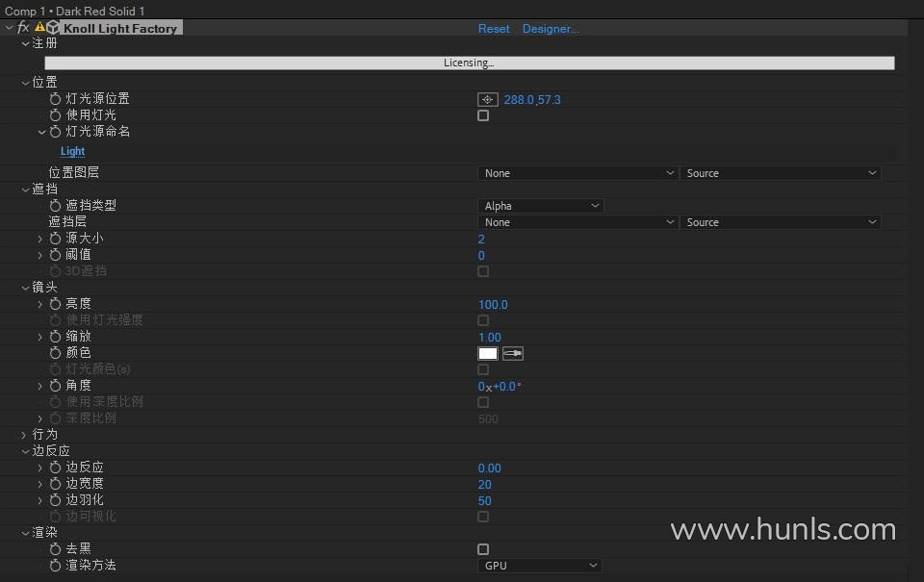Click the 288.0,57.3 position value
This screenshot has width=924, height=582.
532,99
